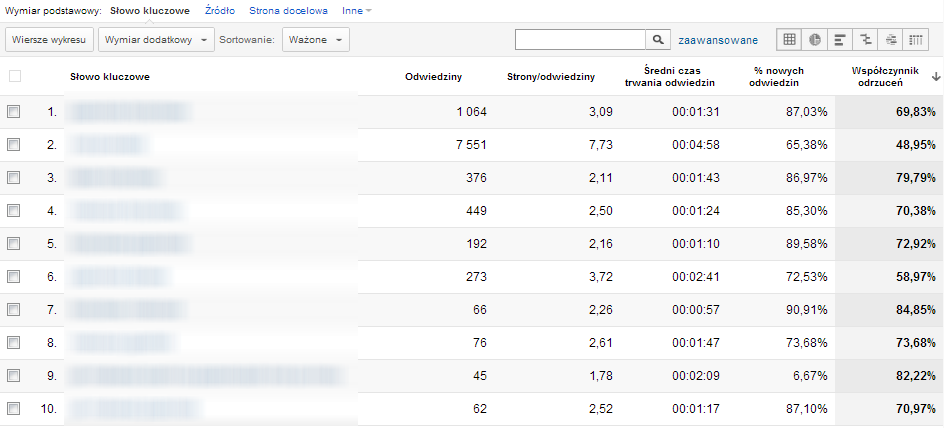Select the term cloud view icon
Viewport: 944px width, 428px height.
(x=891, y=40)
